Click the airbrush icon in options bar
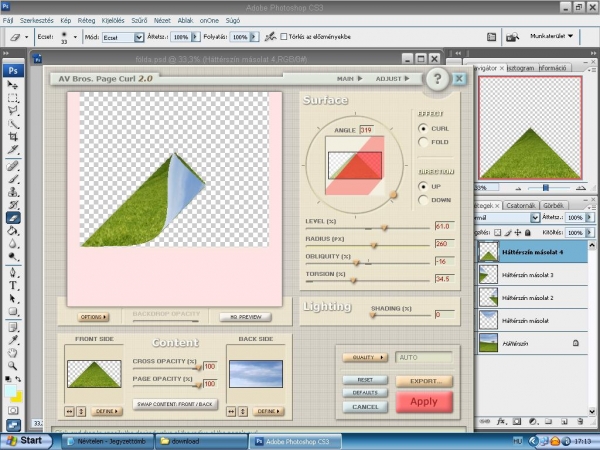The image size is (600, 450). coord(270,37)
